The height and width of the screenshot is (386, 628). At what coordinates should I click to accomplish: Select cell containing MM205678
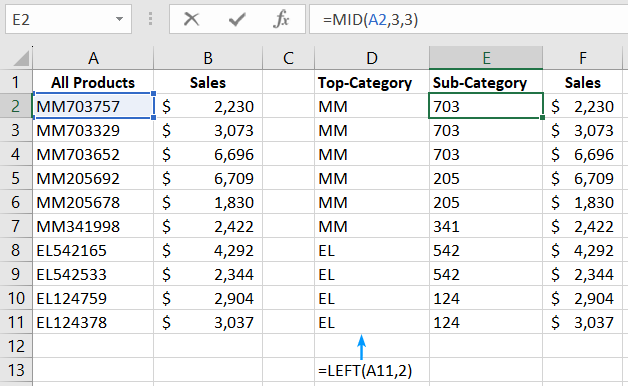[x=93, y=202]
